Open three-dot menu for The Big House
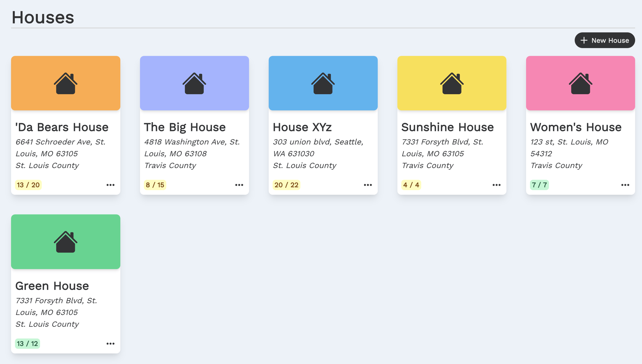Viewport: 642px width, 364px height. 239,185
